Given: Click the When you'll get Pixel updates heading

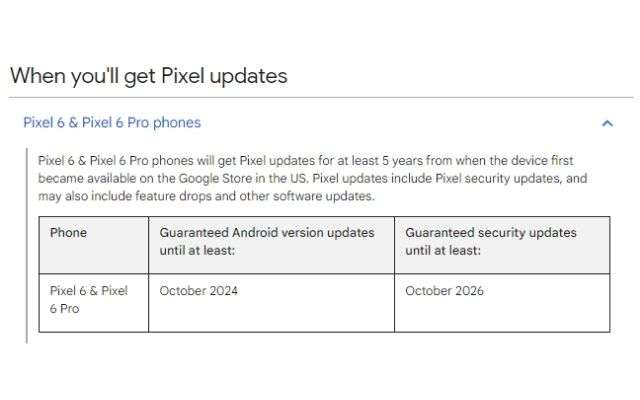Looking at the screenshot, I should pyautogui.click(x=149, y=75).
